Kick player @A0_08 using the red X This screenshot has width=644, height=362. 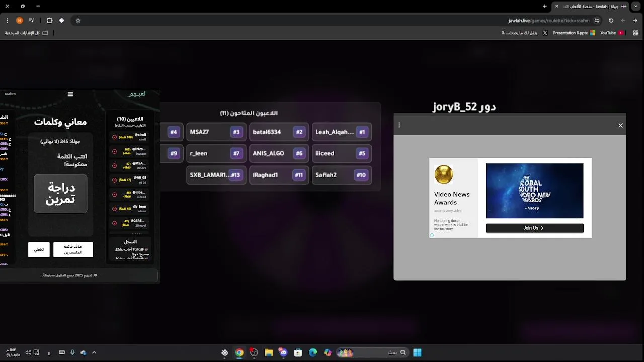(x=114, y=180)
